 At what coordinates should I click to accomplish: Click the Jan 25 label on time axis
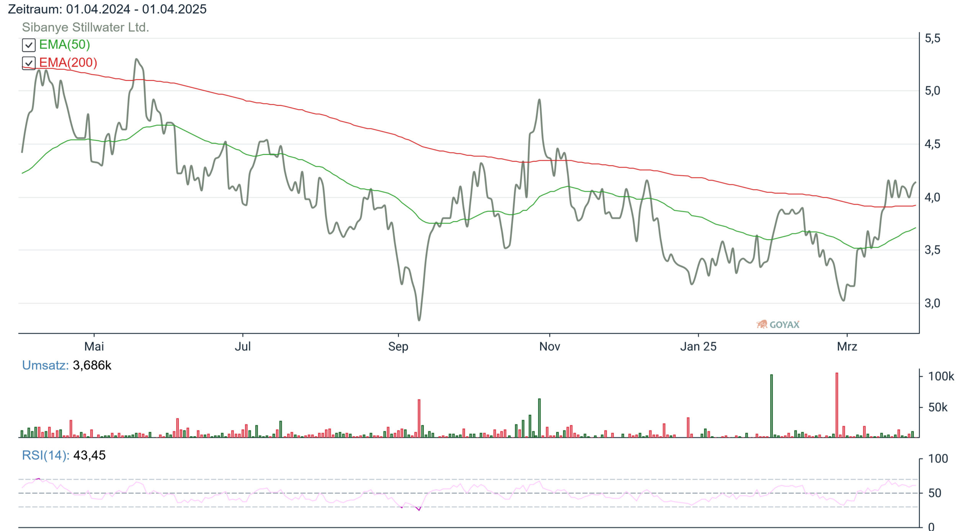click(698, 346)
